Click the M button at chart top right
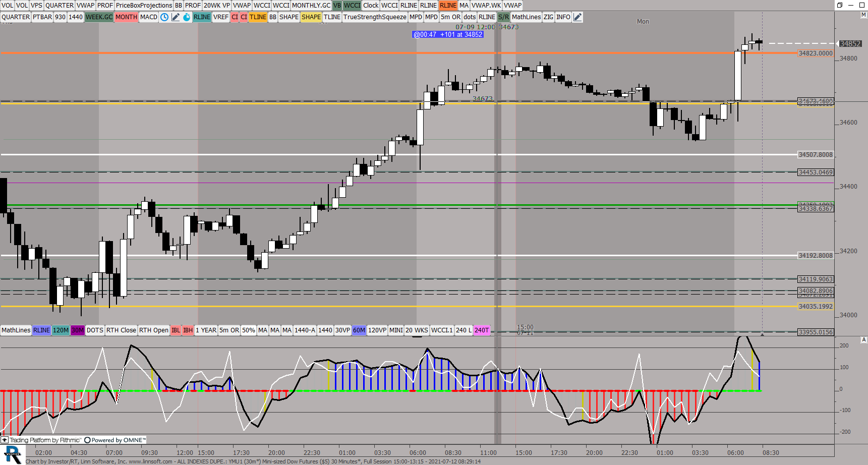868x465 pixels. [863, 15]
